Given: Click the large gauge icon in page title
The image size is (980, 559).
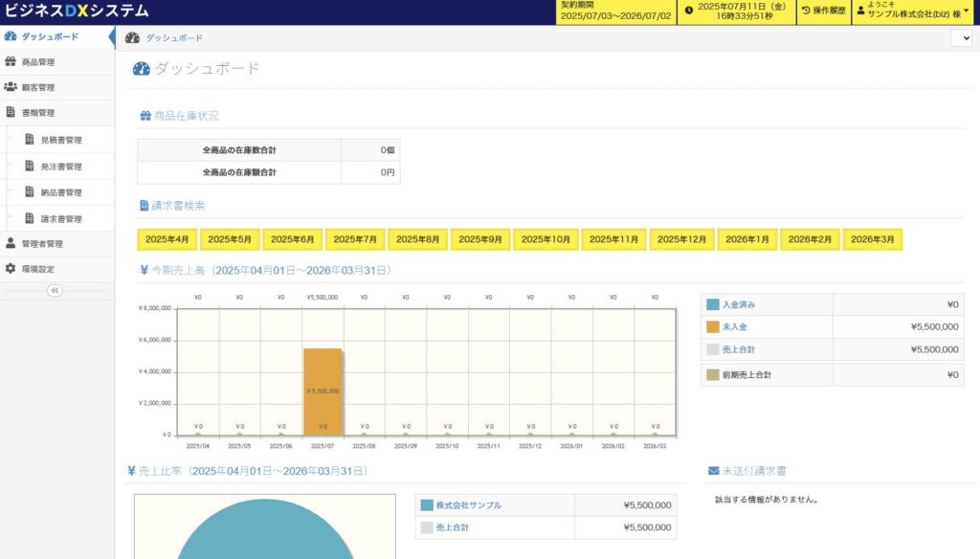Looking at the screenshot, I should 142,68.
